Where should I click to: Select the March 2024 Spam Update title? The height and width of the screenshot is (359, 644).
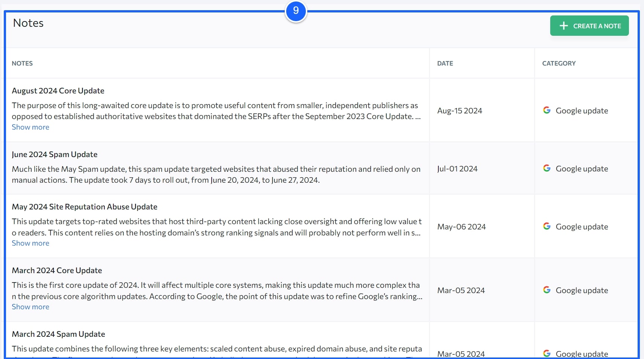(x=58, y=334)
